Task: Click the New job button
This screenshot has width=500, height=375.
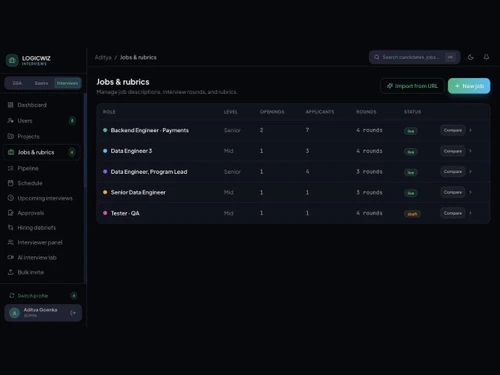Action: tap(469, 86)
